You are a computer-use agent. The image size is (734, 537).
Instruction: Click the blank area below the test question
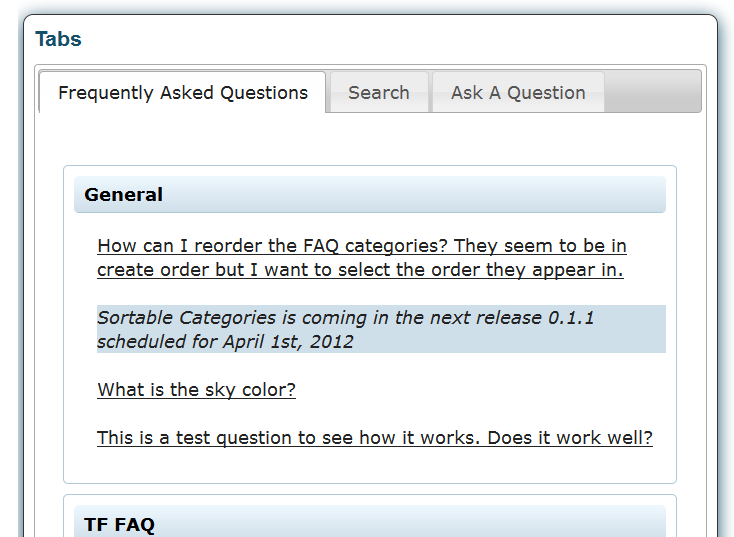coord(370,466)
